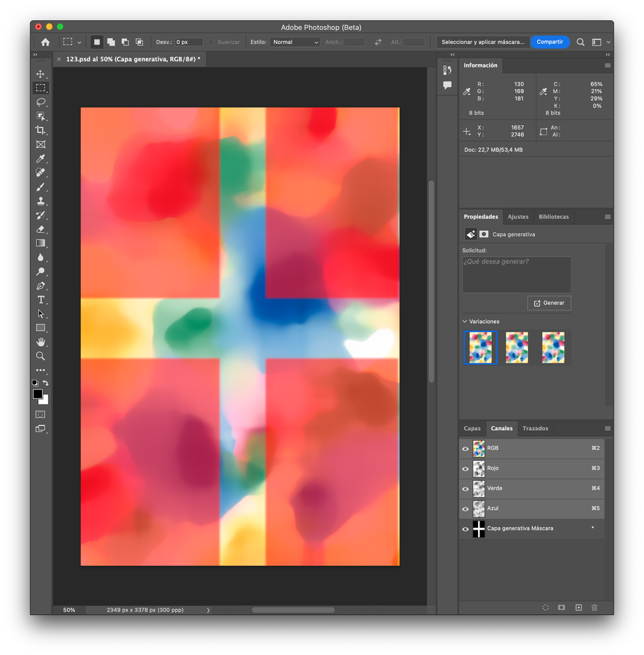644x655 pixels.
Task: Select the Frame tool
Action: tap(41, 144)
